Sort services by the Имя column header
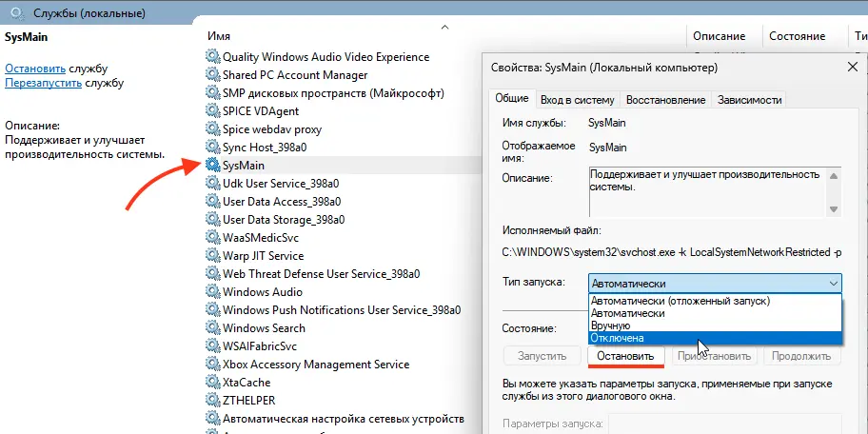Viewport: 868px width, 434px height. 219,36
